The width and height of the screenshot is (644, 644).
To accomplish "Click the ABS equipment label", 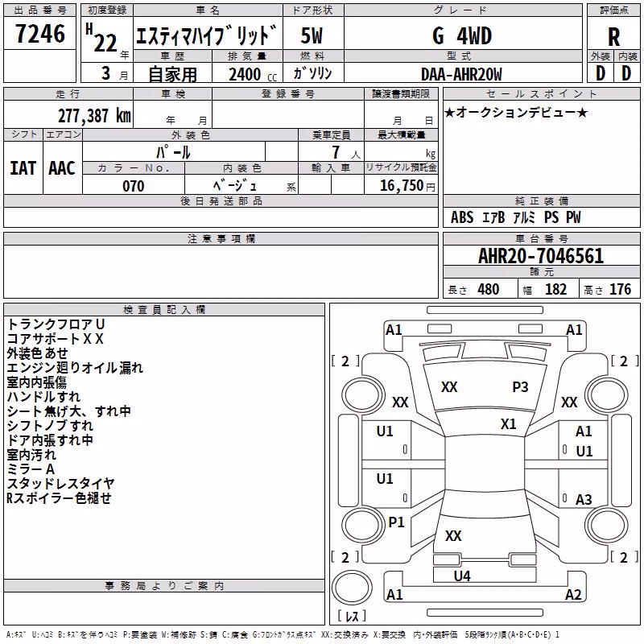I will point(462,217).
